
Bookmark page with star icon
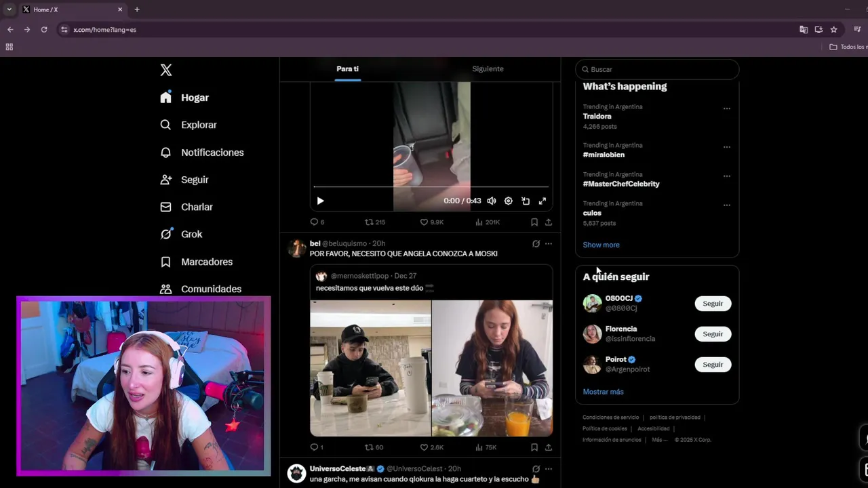click(833, 30)
